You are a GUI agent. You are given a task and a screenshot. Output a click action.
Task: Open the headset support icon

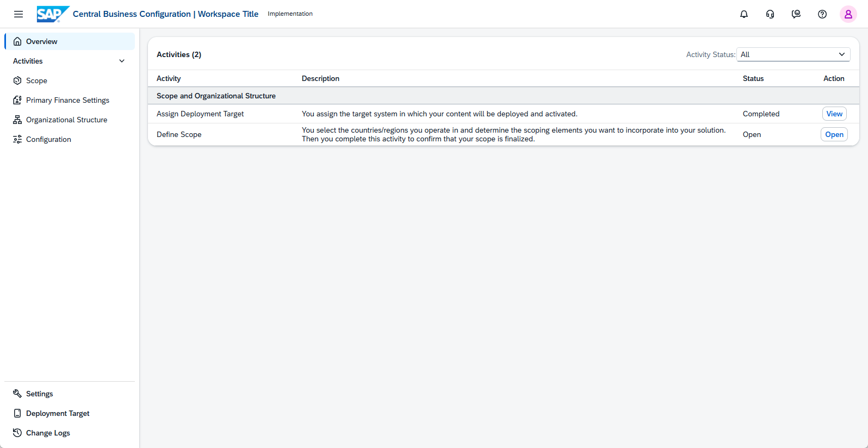pyautogui.click(x=770, y=14)
